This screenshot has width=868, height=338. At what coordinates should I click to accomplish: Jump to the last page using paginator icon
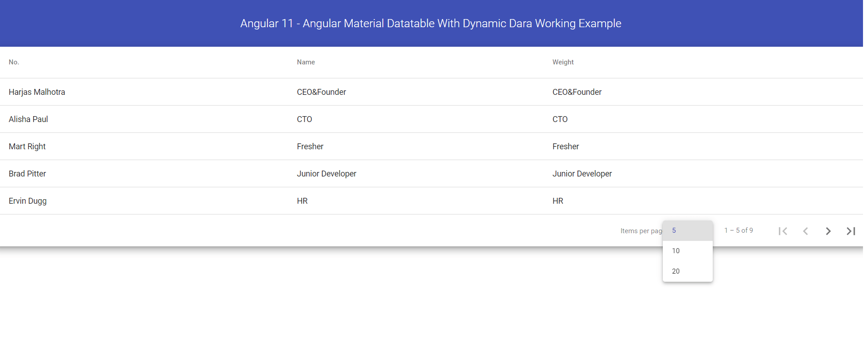coord(851,231)
